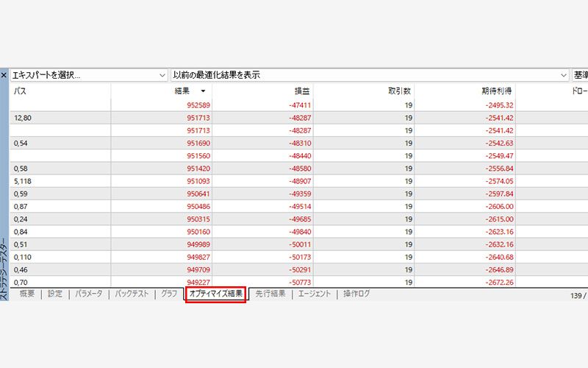Switch to the エージェント tab
This screenshot has height=368, width=588.
tap(314, 294)
